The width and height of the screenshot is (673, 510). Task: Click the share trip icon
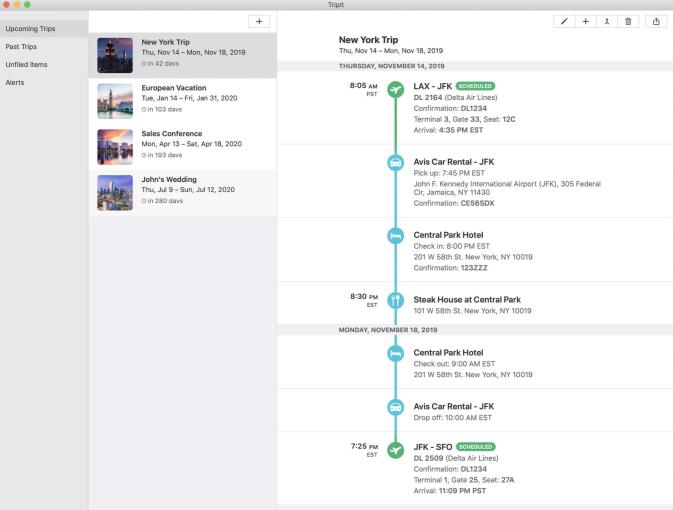656,21
